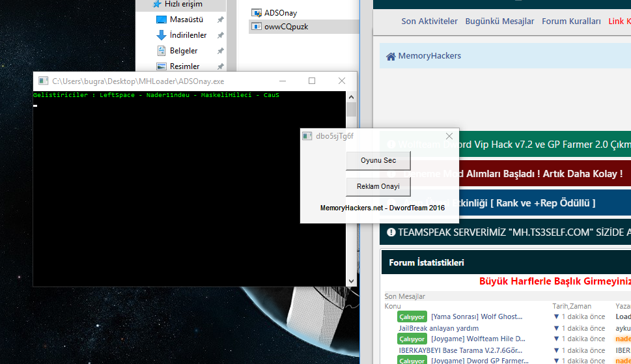Click the pin icon next to Belgeler
This screenshot has height=364, width=631.
tap(221, 51)
